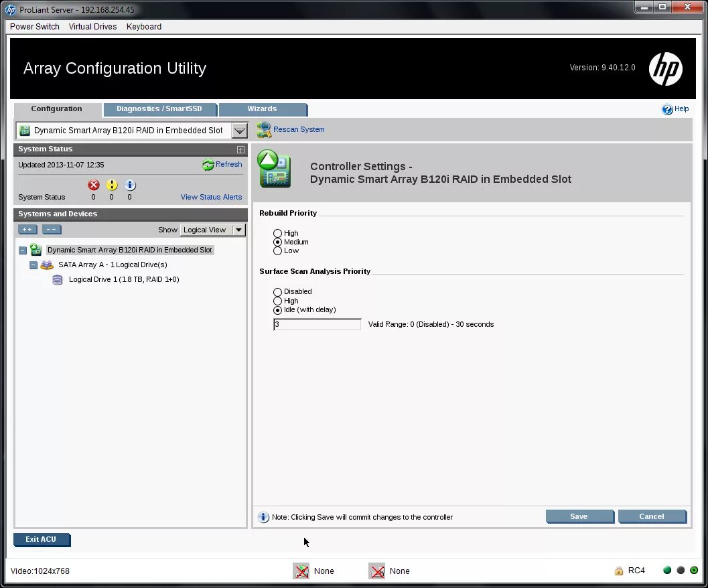The image size is (708, 588).
Task: Collapse the System Status panel icon
Action: point(240,149)
